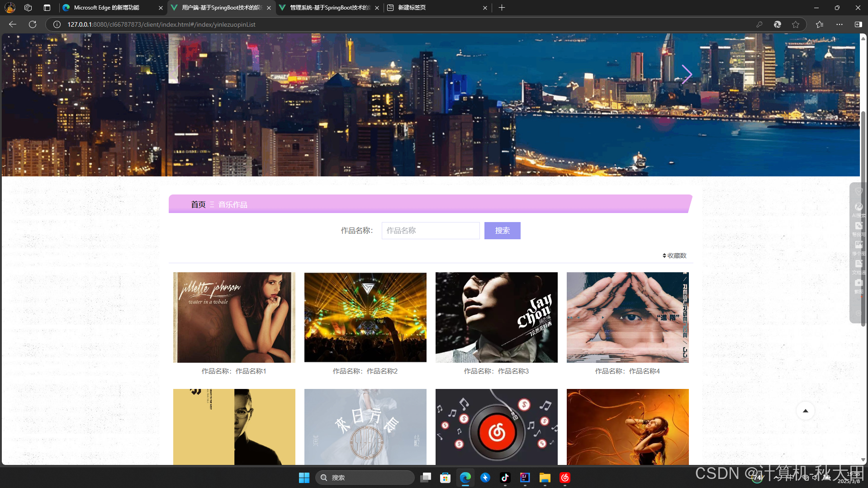Open a new browser tab

502,8
